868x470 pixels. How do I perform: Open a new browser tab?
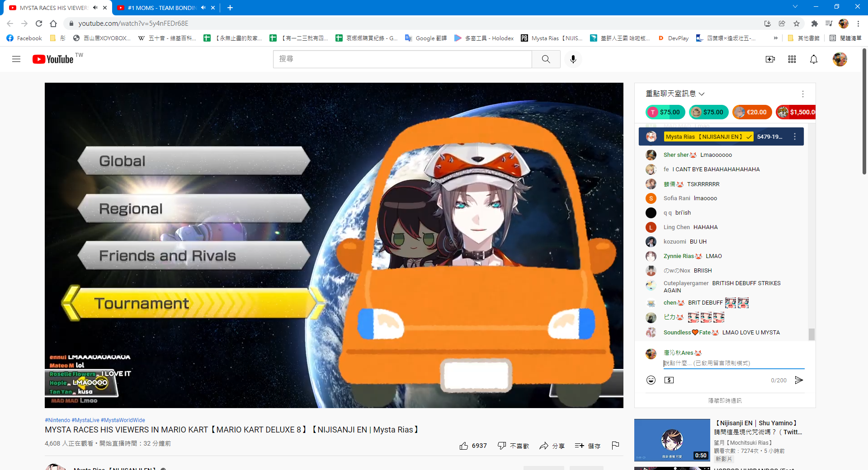(x=230, y=8)
